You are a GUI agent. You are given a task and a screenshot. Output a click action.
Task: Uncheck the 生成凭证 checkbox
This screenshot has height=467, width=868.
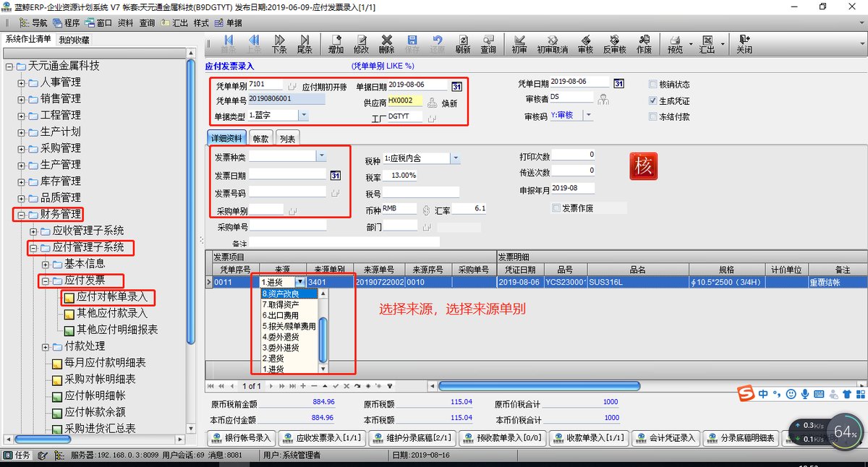[x=653, y=100]
